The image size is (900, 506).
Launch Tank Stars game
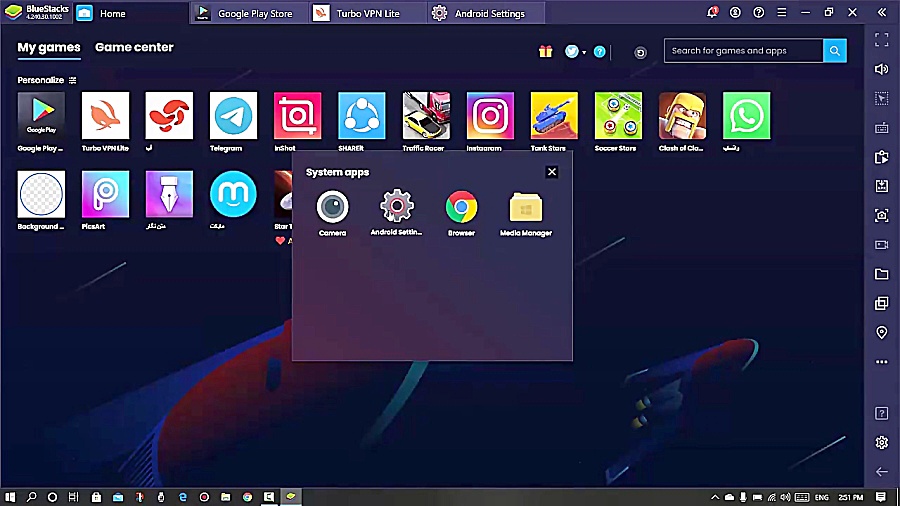[x=554, y=115]
